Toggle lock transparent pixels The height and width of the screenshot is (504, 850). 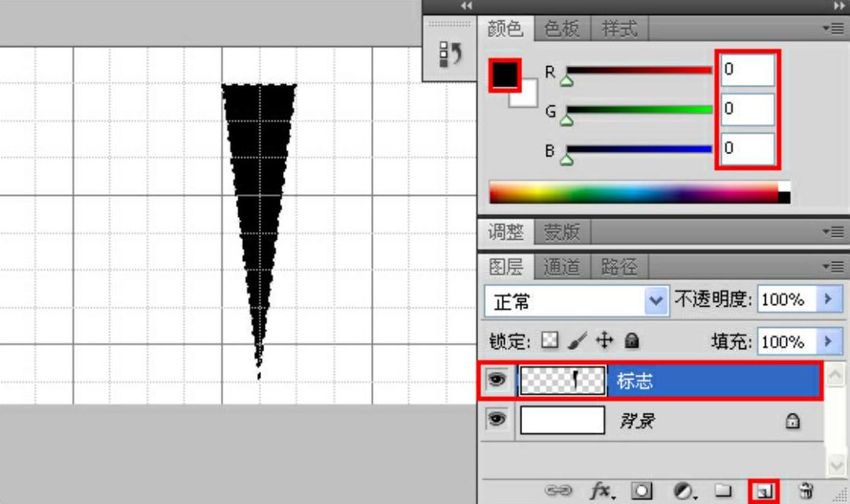point(549,341)
